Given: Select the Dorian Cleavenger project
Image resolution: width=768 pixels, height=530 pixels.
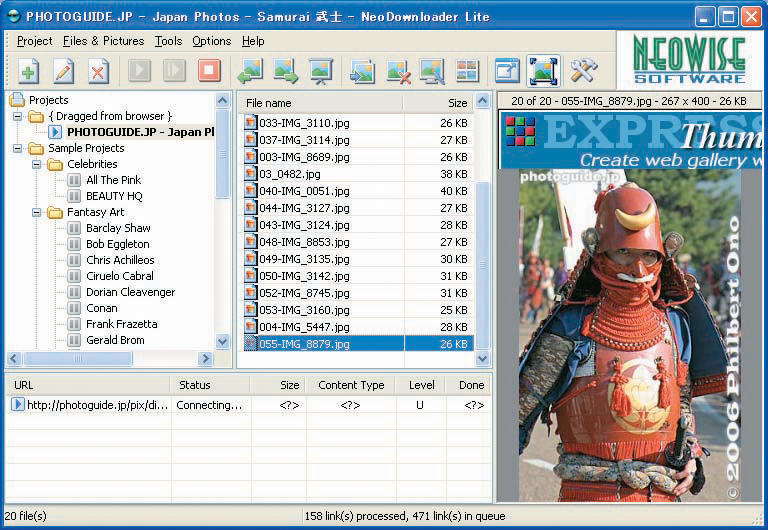Looking at the screenshot, I should coord(130,292).
